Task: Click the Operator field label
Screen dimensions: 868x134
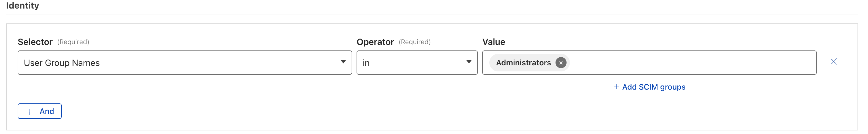Action: (x=375, y=42)
